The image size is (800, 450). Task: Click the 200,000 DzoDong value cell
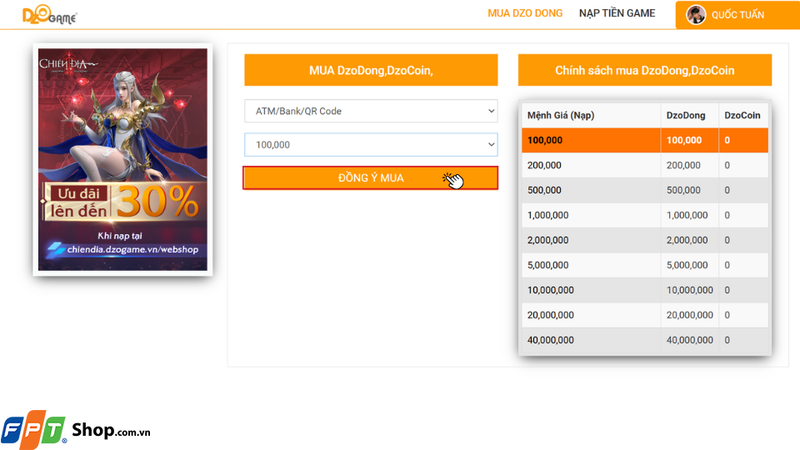click(x=689, y=165)
